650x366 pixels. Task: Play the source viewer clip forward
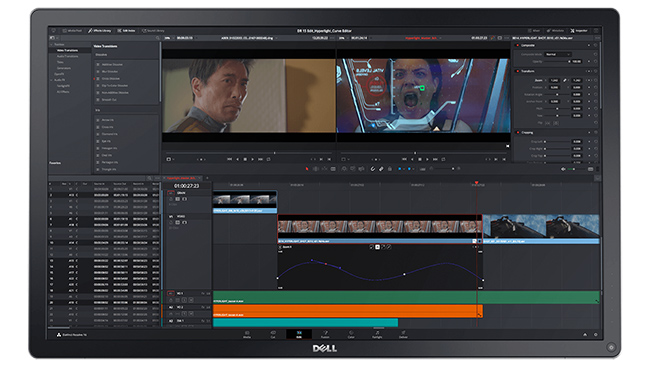tap(252, 159)
